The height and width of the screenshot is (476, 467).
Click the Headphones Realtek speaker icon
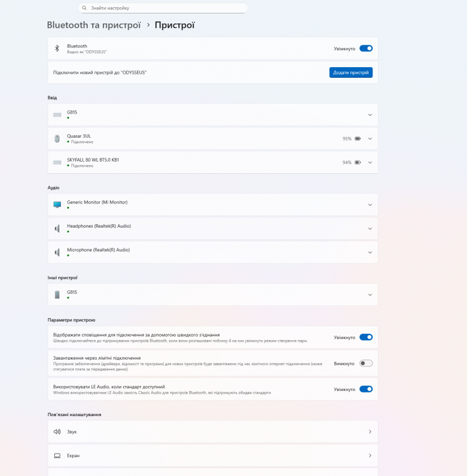57,228
